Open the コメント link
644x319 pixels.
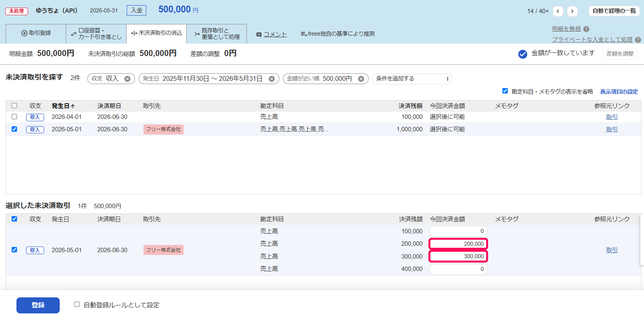pyautogui.click(x=275, y=35)
